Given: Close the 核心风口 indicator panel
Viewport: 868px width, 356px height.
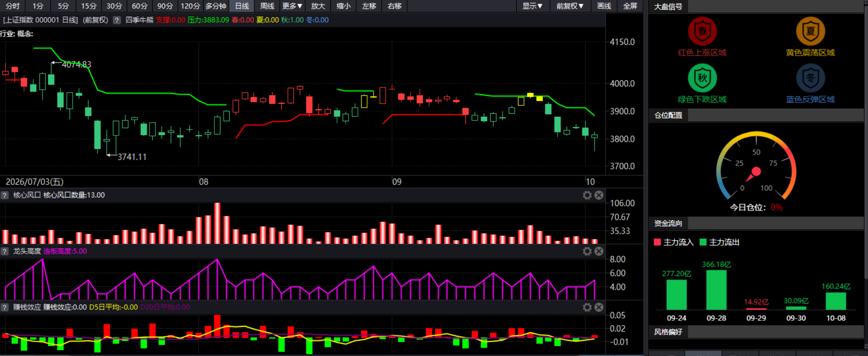Looking at the screenshot, I should (x=599, y=195).
